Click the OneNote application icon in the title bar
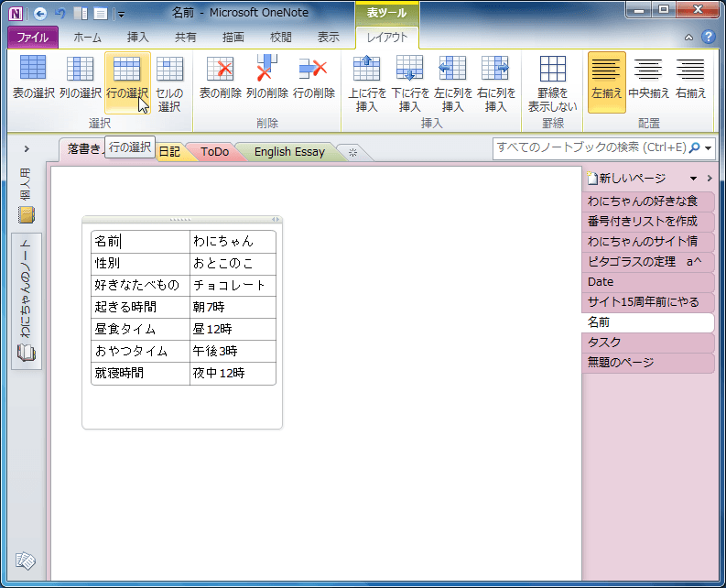 [16, 14]
